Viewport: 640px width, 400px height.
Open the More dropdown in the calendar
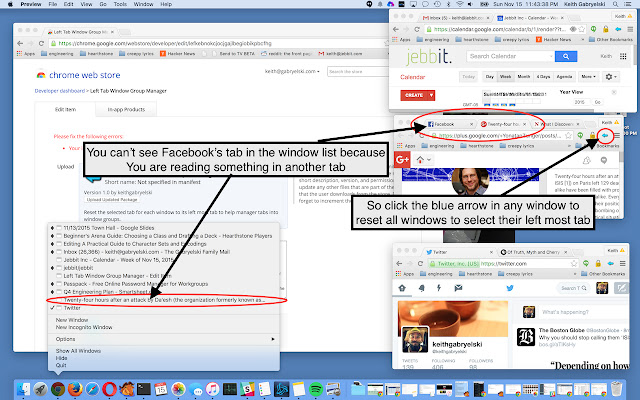click(588, 77)
